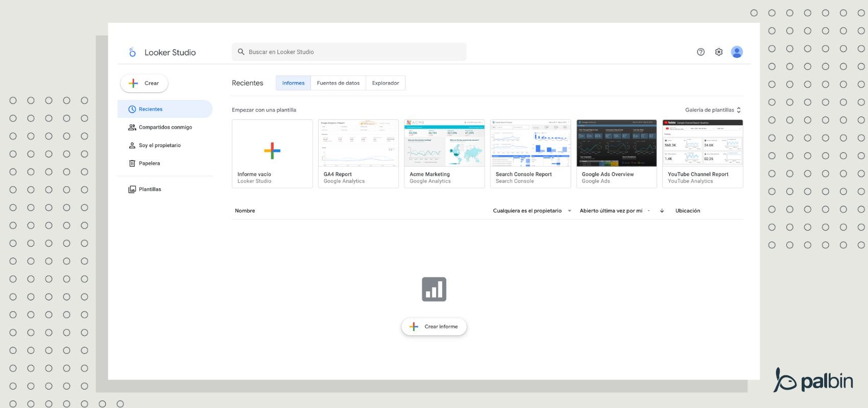
Task: Toggle sort direction with the arrow icon
Action: click(x=662, y=211)
